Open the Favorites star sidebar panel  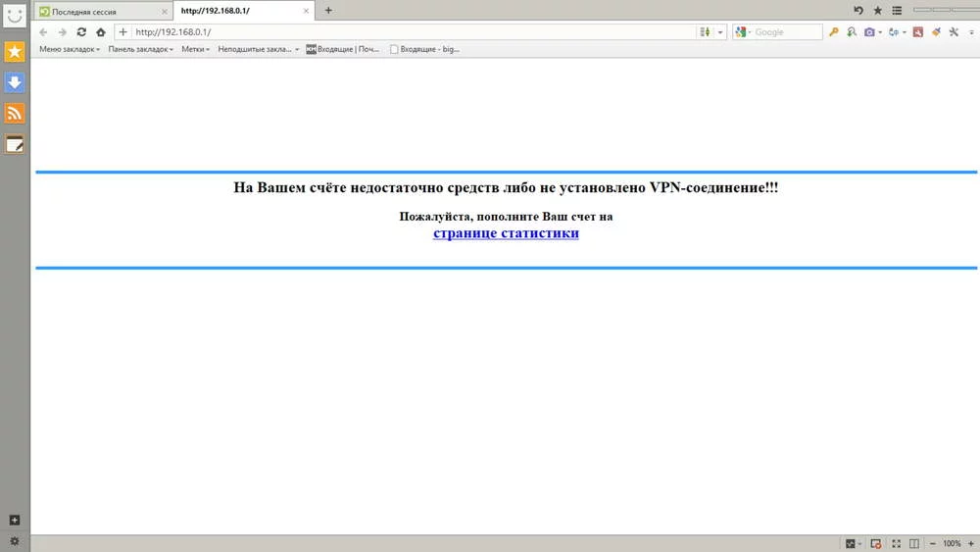[x=15, y=51]
